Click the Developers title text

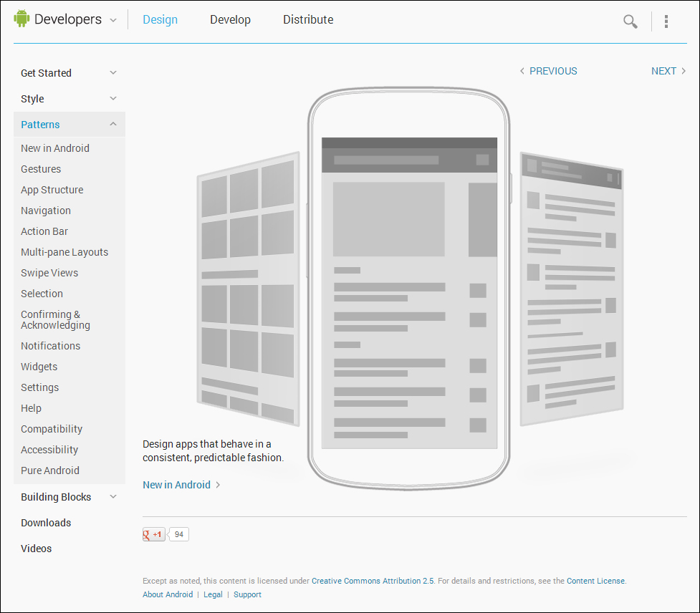click(68, 19)
